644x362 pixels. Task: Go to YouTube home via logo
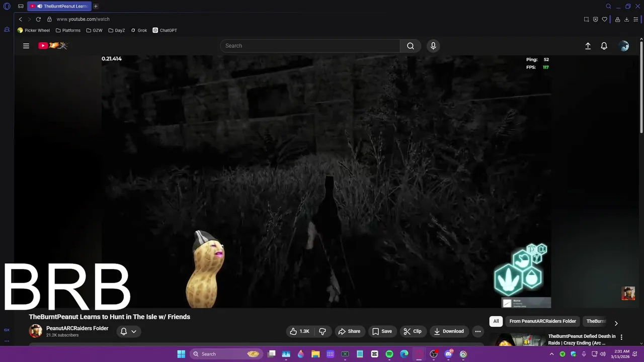(x=53, y=46)
